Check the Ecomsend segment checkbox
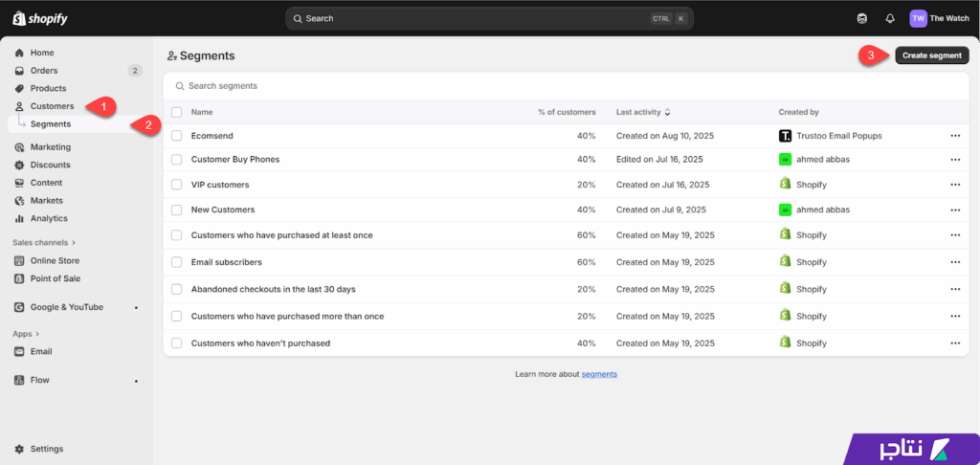This screenshot has width=980, height=465. click(x=176, y=136)
